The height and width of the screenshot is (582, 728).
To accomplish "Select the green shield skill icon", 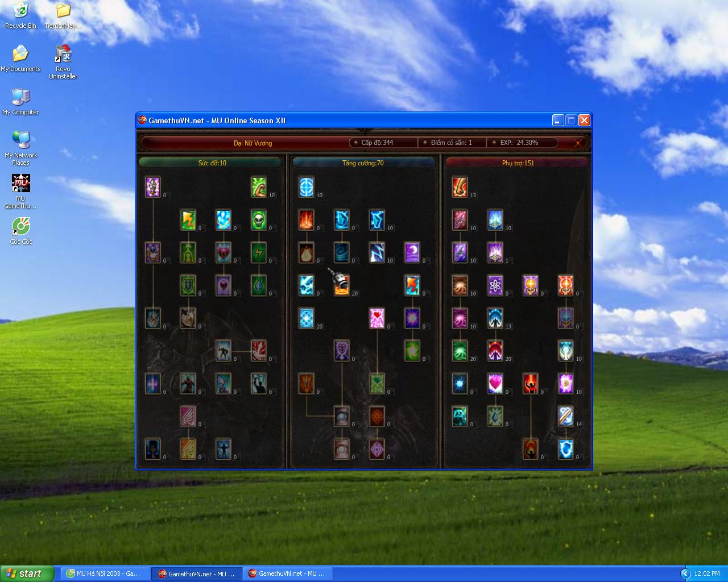I will coord(188,285).
